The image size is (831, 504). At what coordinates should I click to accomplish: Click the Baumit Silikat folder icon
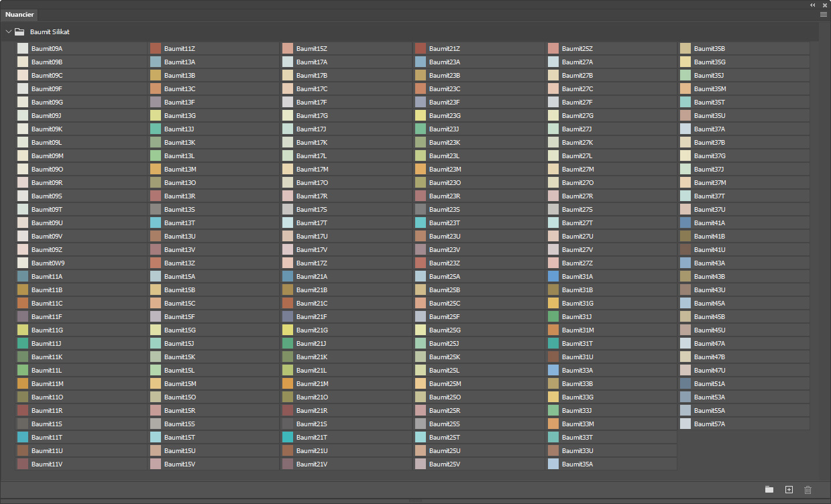19,31
